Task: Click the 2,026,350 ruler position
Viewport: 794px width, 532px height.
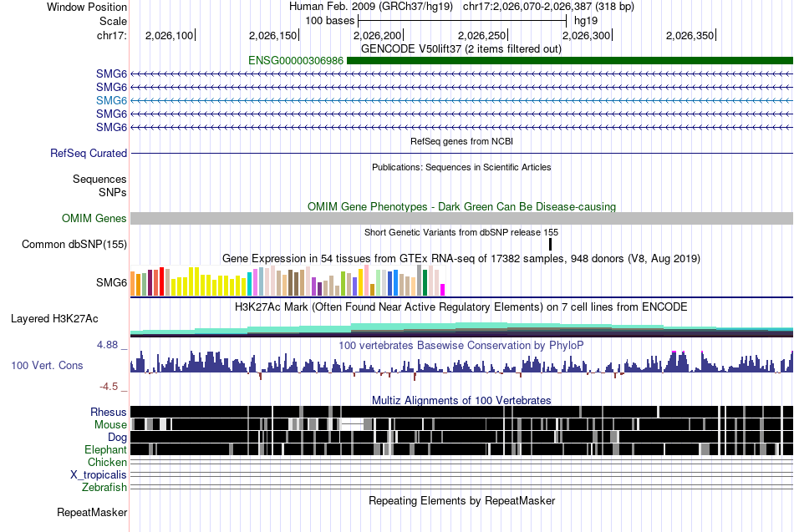Action: click(690, 35)
